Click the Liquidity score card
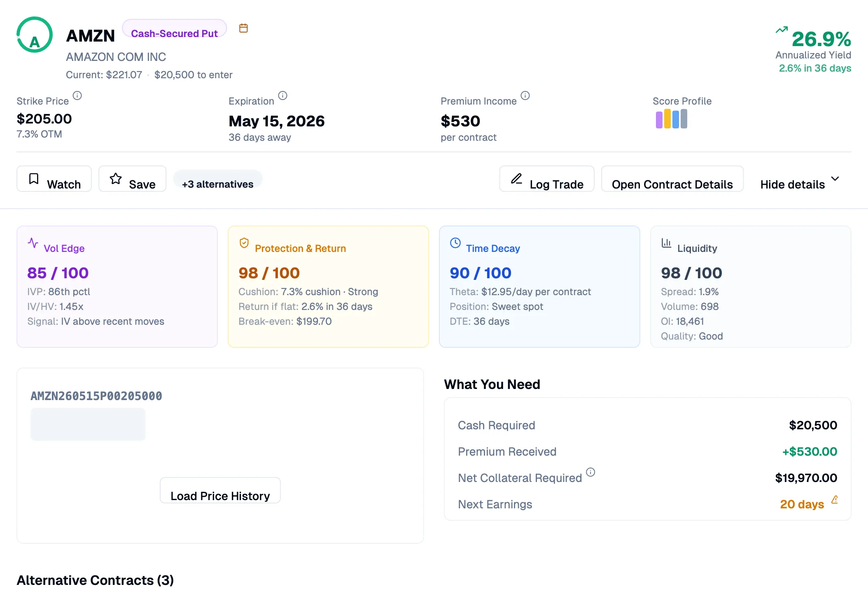Image resolution: width=868 pixels, height=610 pixels. pyautogui.click(x=751, y=286)
